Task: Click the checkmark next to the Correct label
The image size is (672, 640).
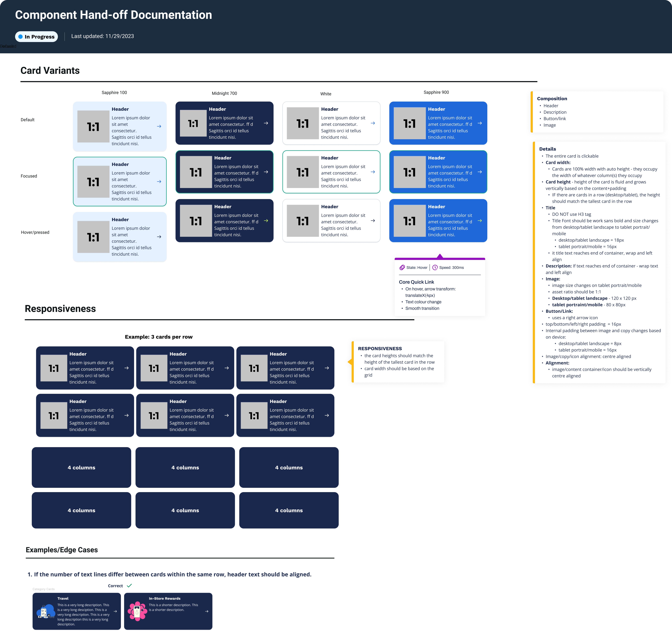Action: click(x=129, y=585)
